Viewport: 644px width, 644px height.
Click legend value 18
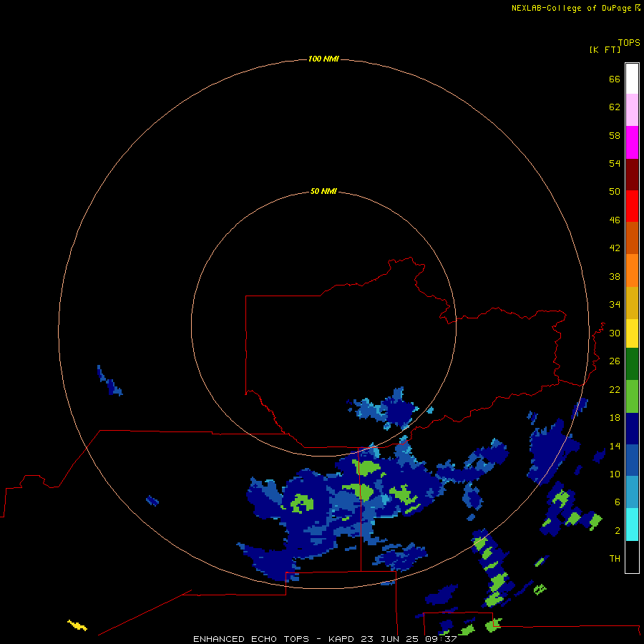(615, 418)
